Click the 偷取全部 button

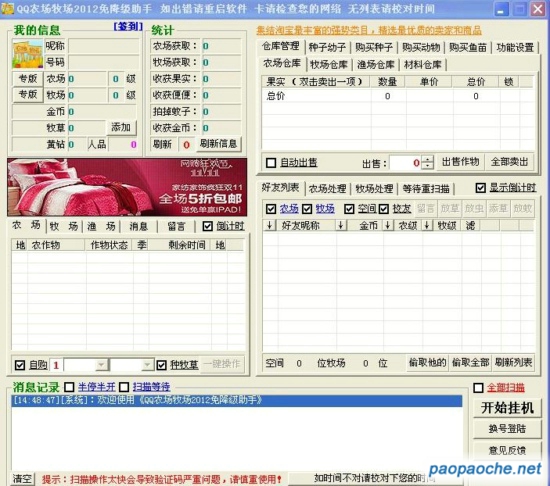(x=470, y=363)
